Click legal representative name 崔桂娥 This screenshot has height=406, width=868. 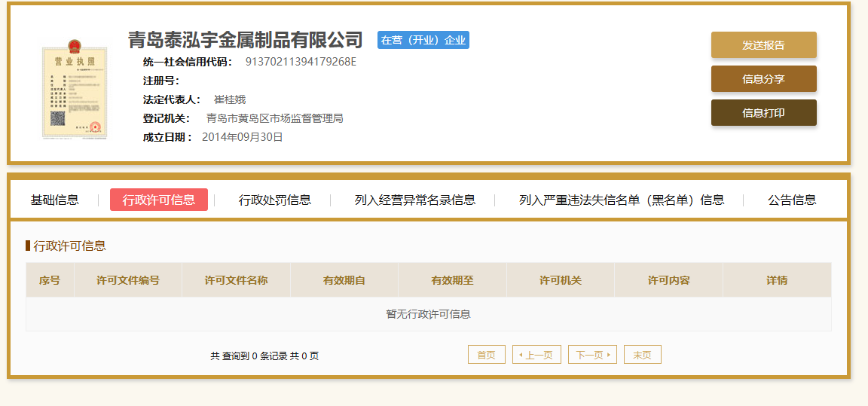(x=230, y=99)
